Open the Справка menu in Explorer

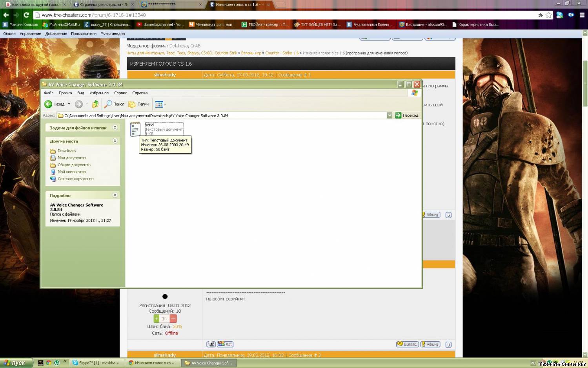point(140,93)
